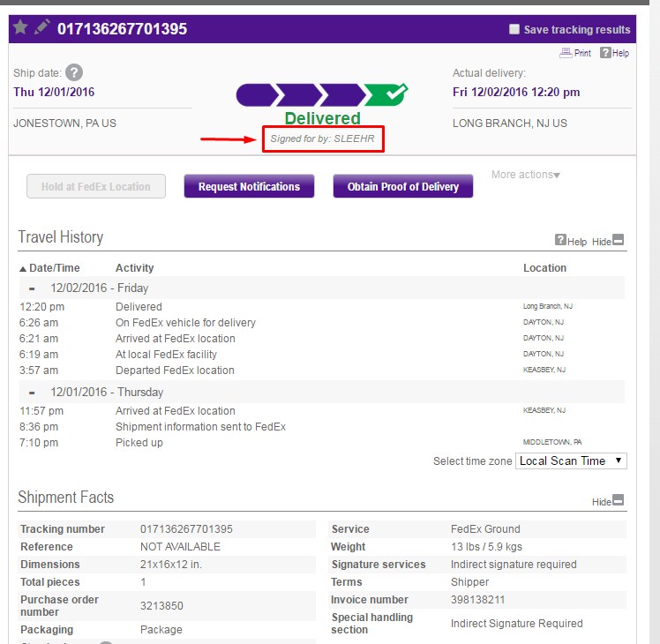Sort by Date/Time column header arrow
Screen dimensions: 660x644
coord(23,268)
